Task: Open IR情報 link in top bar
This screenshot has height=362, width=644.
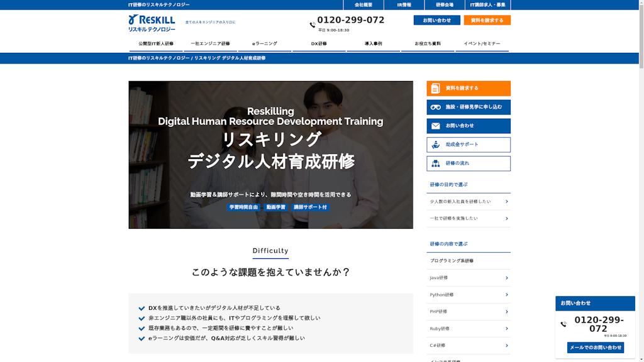Action: (x=404, y=5)
